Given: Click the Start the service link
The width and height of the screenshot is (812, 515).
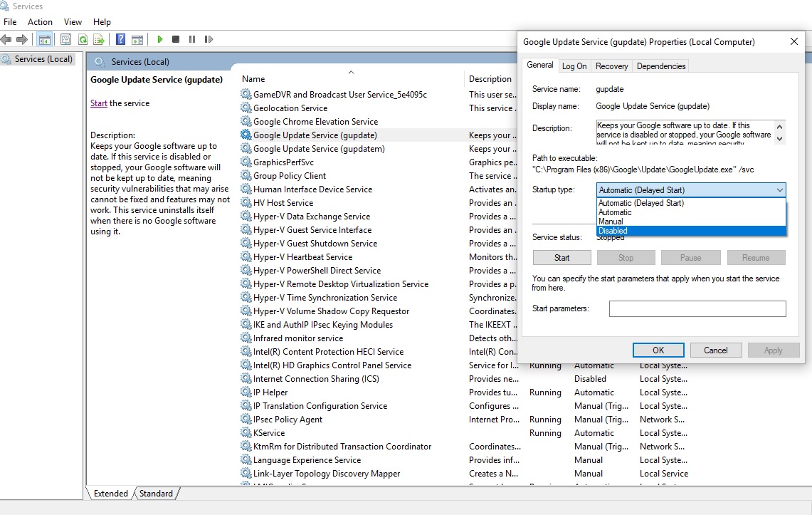Looking at the screenshot, I should pos(98,103).
